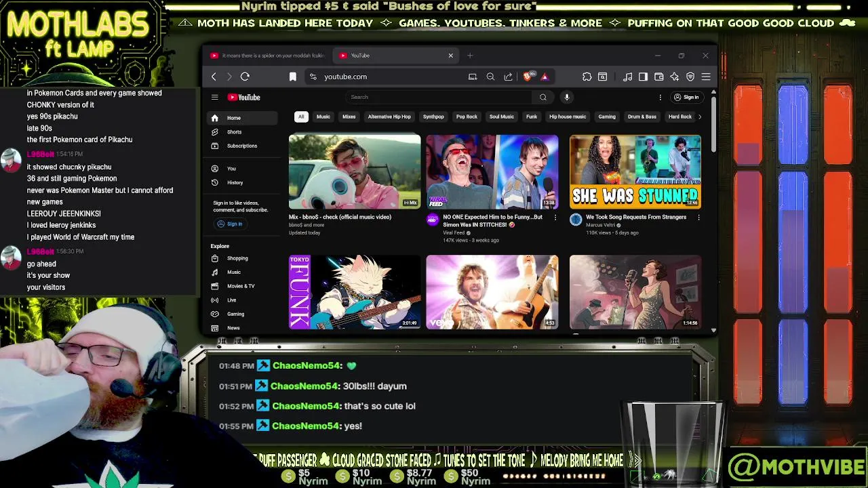Open You in the sidebar
The width and height of the screenshot is (868, 488).
242,168
